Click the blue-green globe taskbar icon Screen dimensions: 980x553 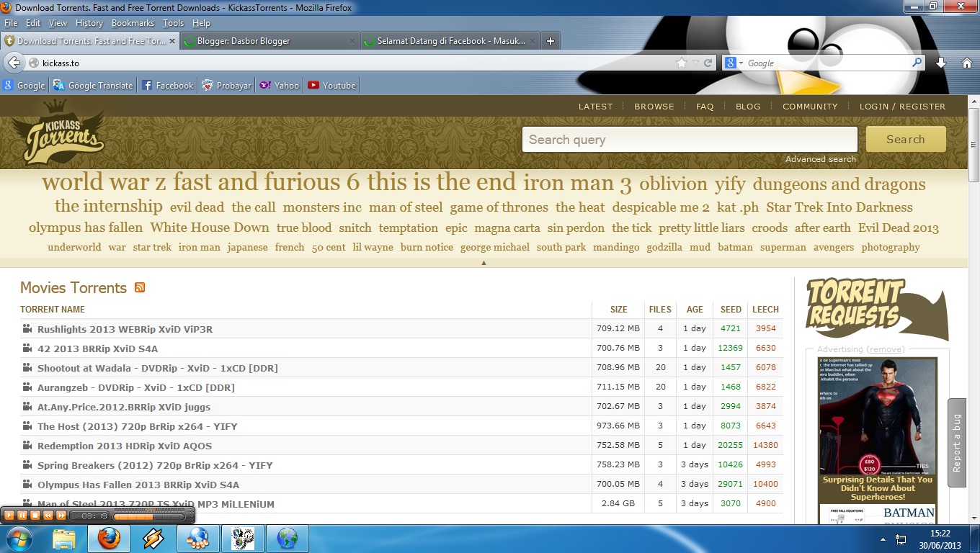click(288, 538)
